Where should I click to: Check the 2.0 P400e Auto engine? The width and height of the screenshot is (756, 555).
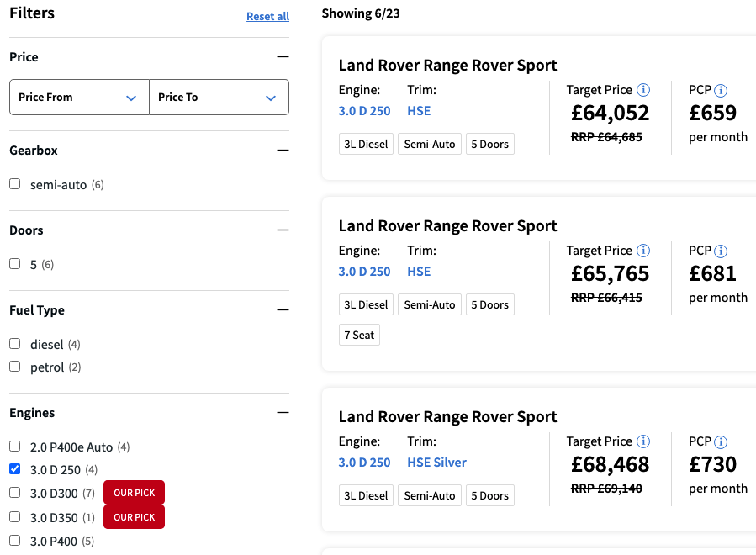15,447
